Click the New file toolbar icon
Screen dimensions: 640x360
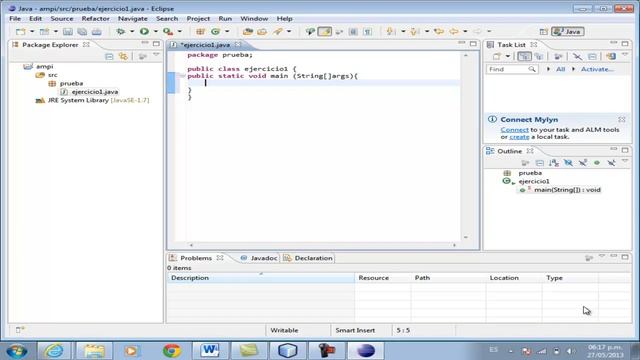coord(20,31)
